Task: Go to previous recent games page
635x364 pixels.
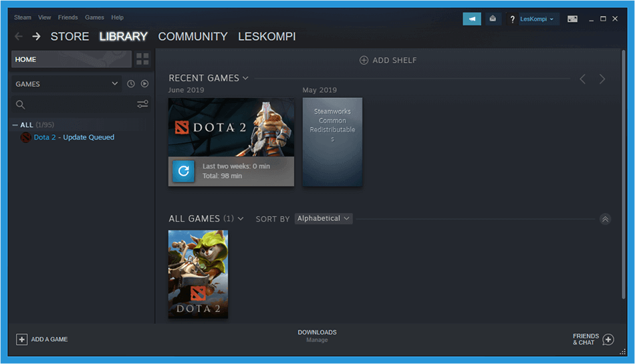Action: pyautogui.click(x=582, y=79)
